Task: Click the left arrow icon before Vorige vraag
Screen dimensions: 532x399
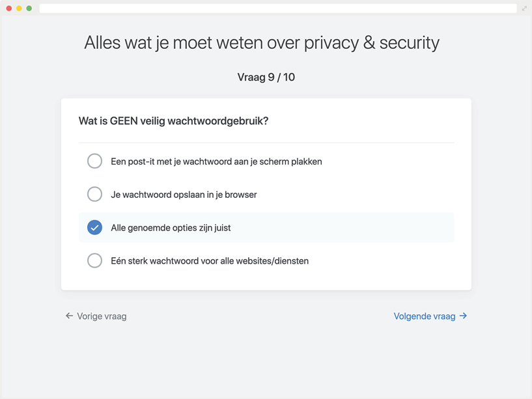Action: (69, 316)
